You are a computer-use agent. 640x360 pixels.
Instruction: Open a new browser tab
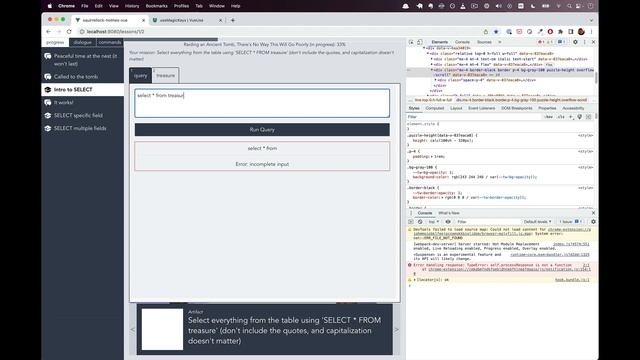pos(233,20)
